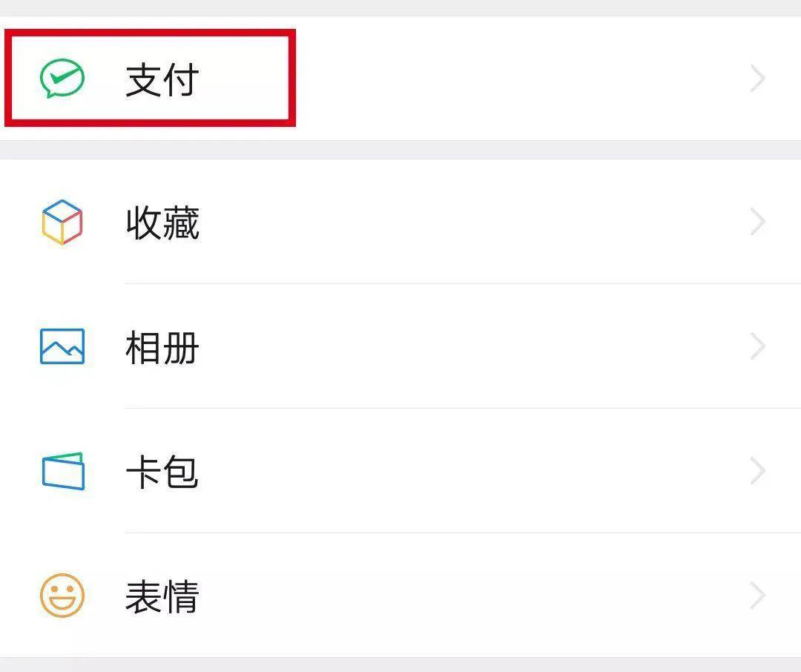Tap the orange smiley Stickers icon

pyautogui.click(x=62, y=596)
